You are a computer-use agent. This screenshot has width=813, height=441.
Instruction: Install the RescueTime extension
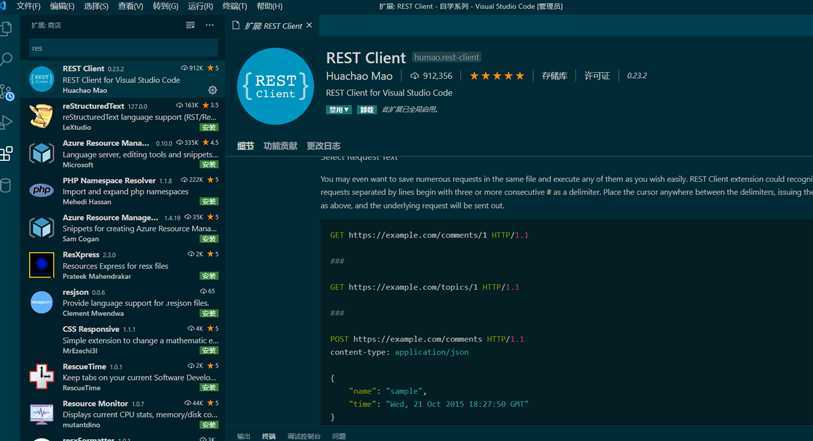(x=209, y=388)
